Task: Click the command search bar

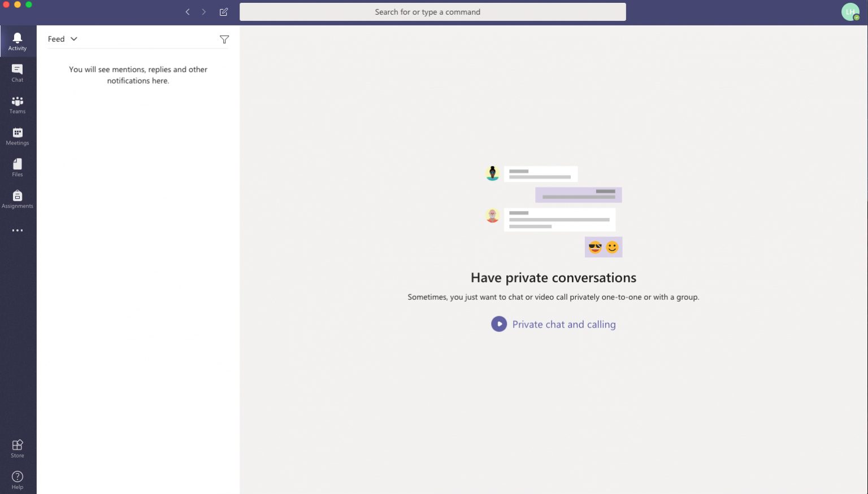Action: (x=433, y=11)
